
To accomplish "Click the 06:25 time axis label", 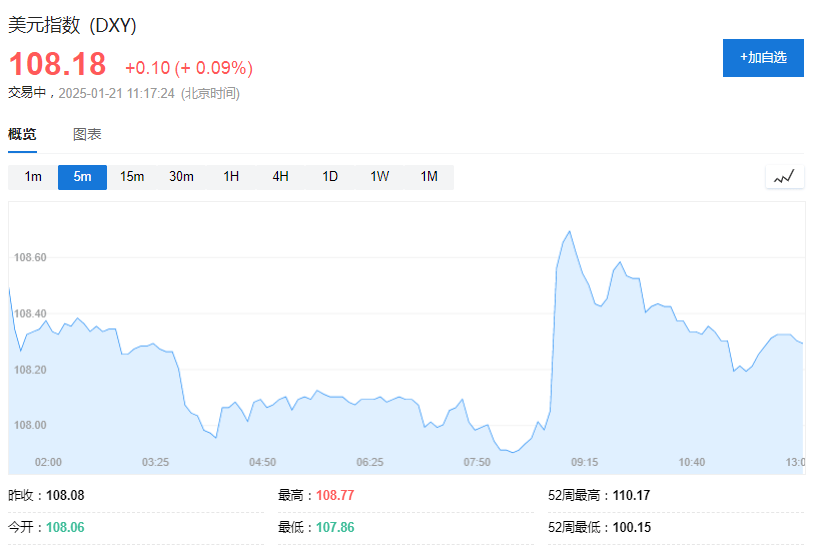I will [370, 462].
